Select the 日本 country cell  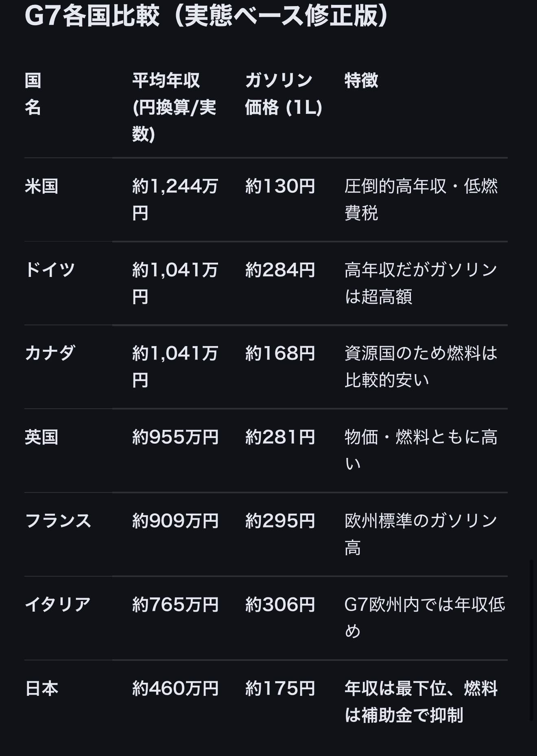point(41,688)
